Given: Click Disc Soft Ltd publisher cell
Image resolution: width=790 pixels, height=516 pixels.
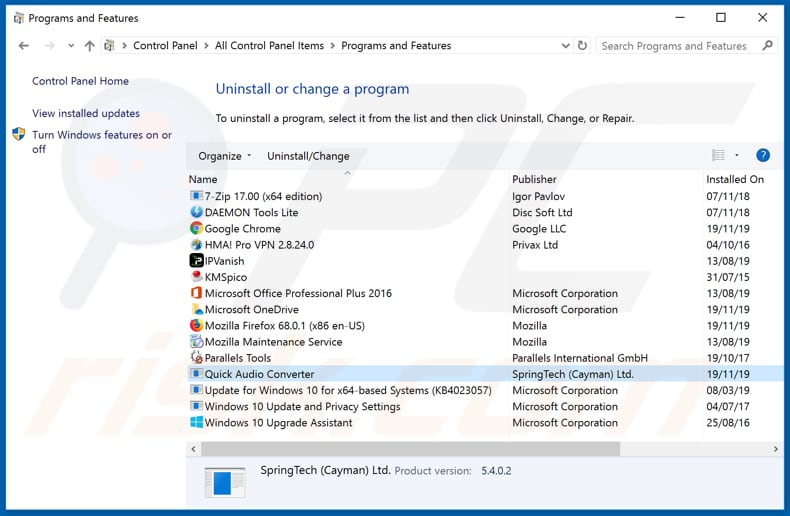Looking at the screenshot, I should (x=542, y=212).
